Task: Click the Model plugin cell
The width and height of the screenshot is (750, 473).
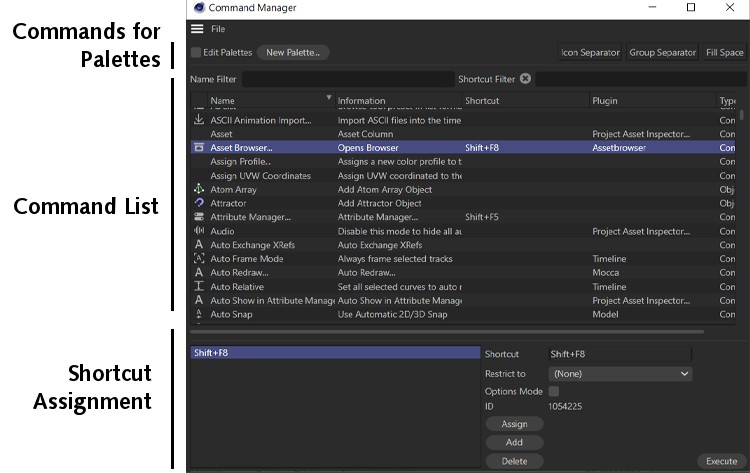Action: [605, 314]
